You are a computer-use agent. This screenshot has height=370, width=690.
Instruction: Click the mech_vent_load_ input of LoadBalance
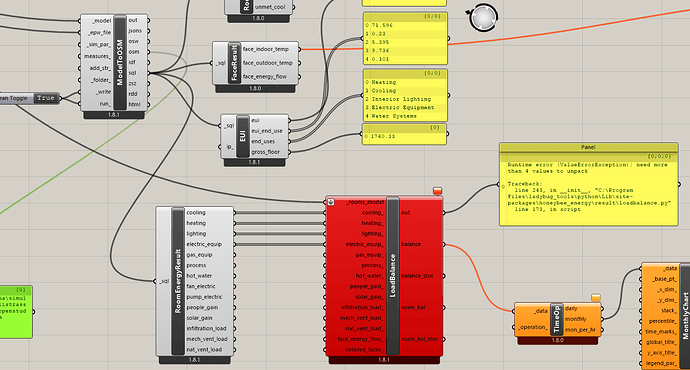[362, 318]
